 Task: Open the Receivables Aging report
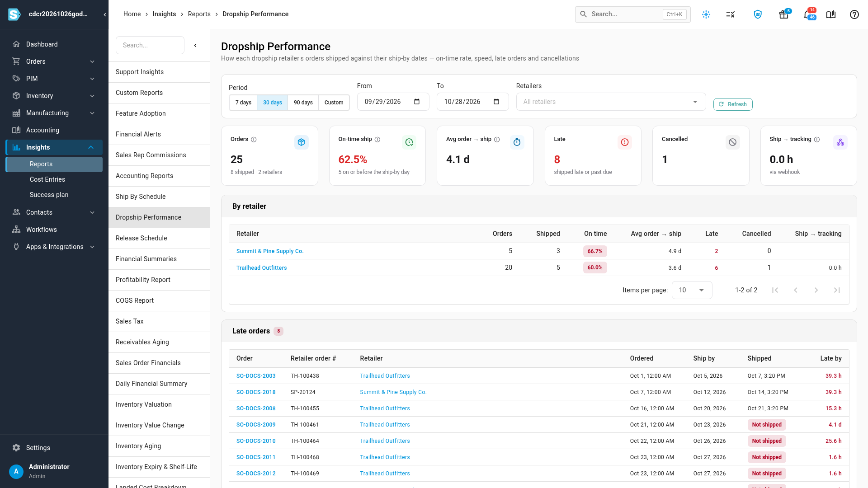click(159, 342)
